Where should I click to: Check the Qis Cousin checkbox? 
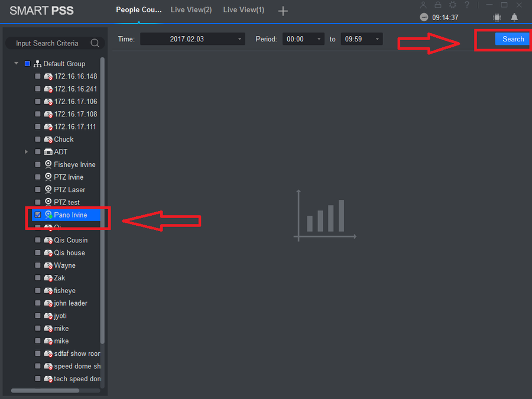point(38,240)
